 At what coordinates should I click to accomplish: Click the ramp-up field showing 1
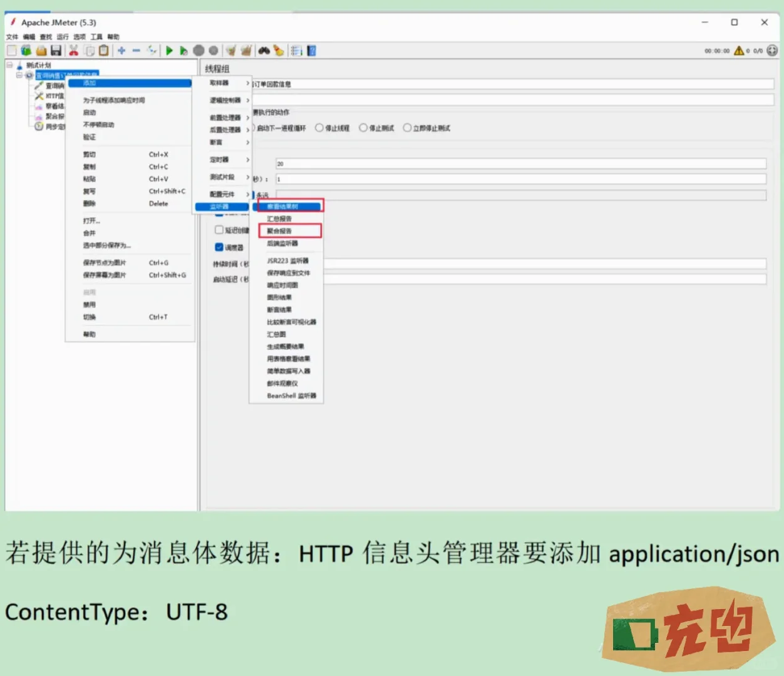point(521,179)
